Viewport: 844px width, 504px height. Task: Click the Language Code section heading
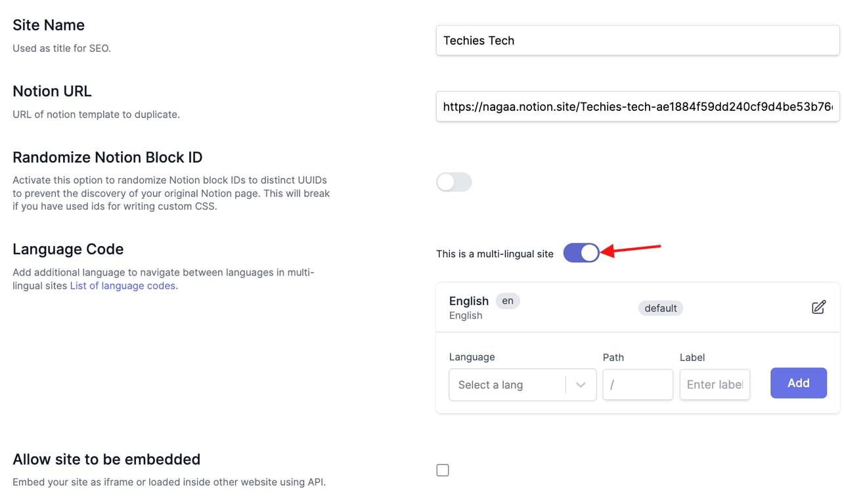(68, 249)
